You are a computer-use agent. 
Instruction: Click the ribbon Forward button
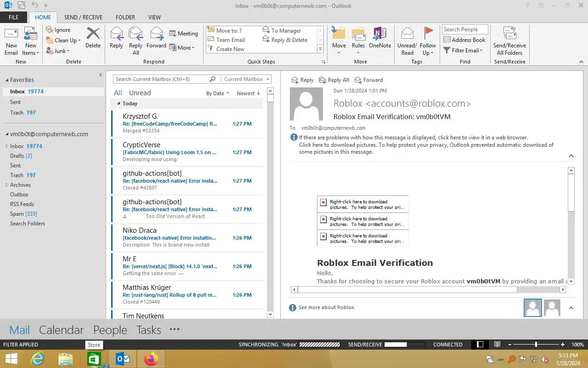156,38
